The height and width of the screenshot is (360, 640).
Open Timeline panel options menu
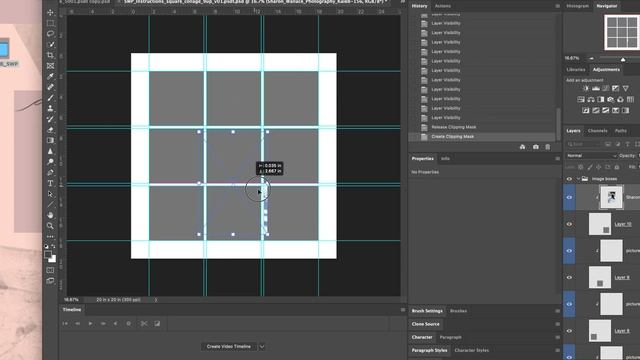click(x=403, y=310)
